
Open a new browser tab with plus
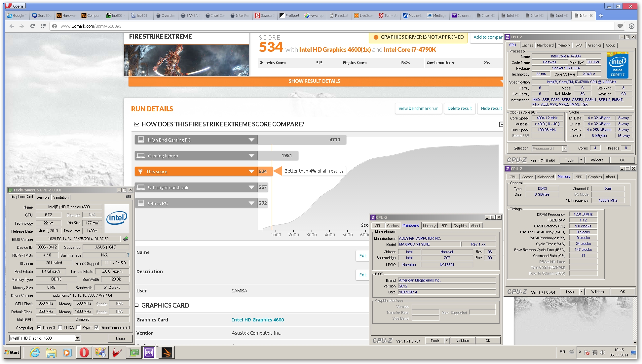point(601,16)
